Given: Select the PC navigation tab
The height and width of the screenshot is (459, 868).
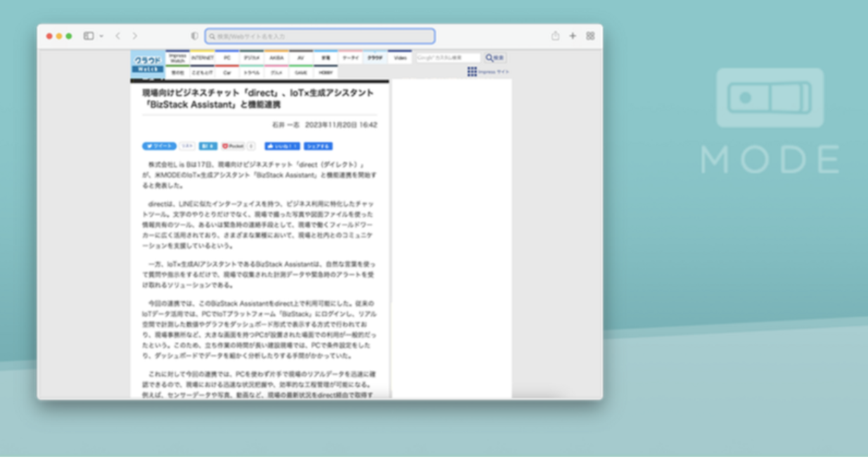Looking at the screenshot, I should pyautogui.click(x=227, y=58).
